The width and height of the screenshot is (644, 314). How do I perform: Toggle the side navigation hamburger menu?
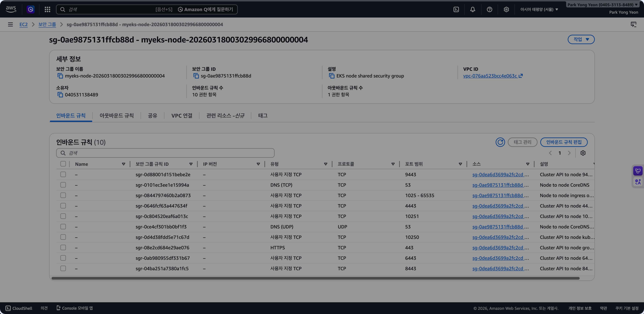(10, 24)
